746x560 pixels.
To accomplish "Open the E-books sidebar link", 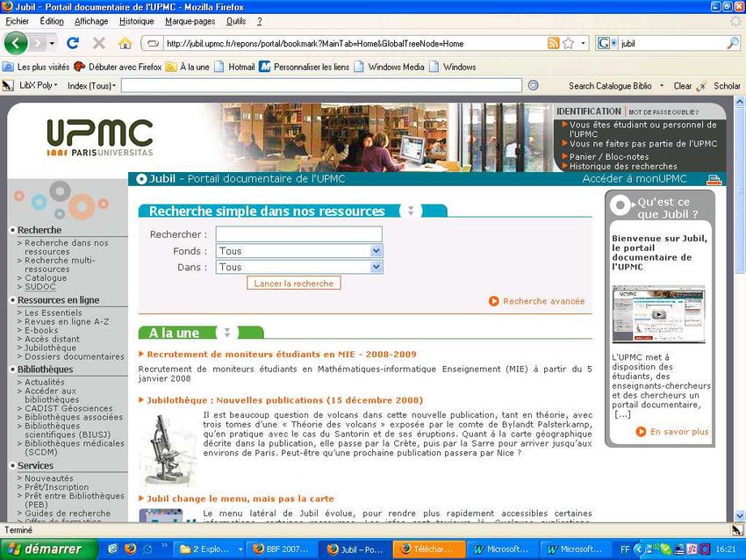I will (x=41, y=330).
